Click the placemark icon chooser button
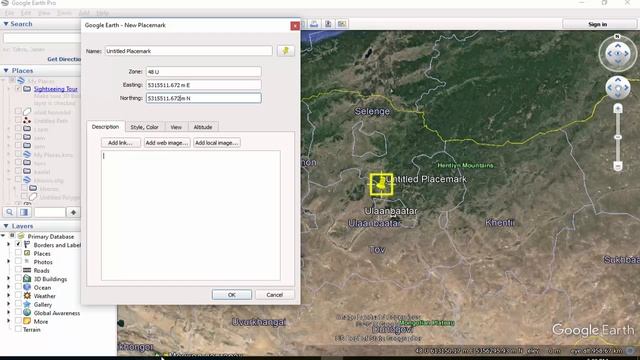Image resolution: width=640 pixels, height=360 pixels. [285, 51]
